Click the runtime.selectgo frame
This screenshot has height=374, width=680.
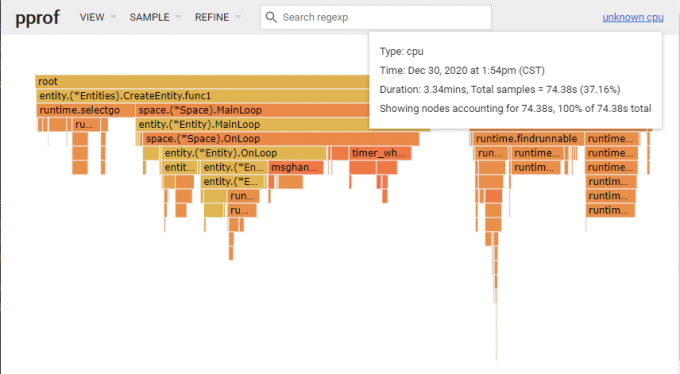86,110
